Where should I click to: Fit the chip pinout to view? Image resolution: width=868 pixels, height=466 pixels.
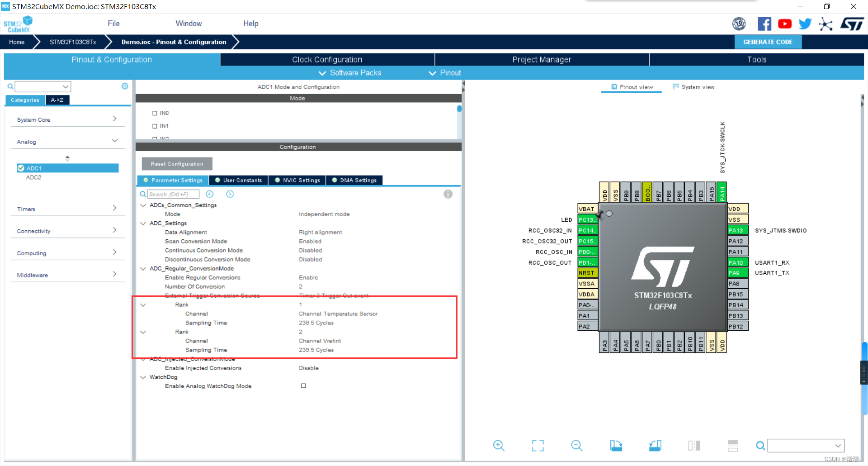coord(538,446)
